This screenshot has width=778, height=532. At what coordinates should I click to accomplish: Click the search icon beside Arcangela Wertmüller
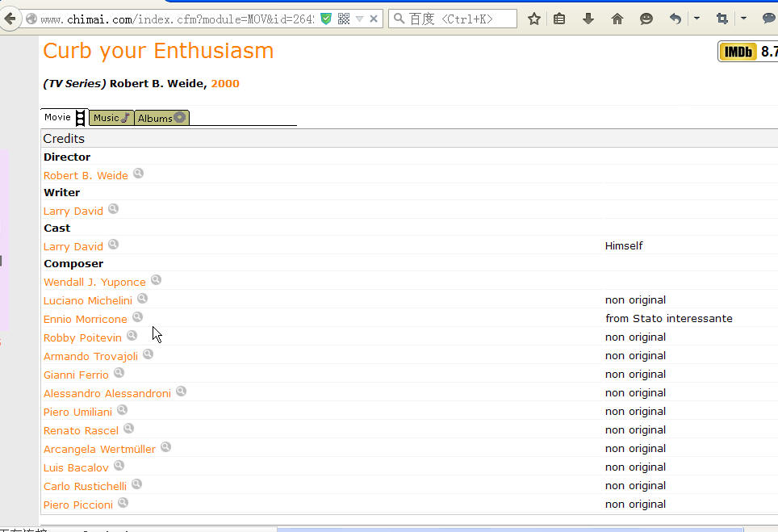pyautogui.click(x=165, y=447)
